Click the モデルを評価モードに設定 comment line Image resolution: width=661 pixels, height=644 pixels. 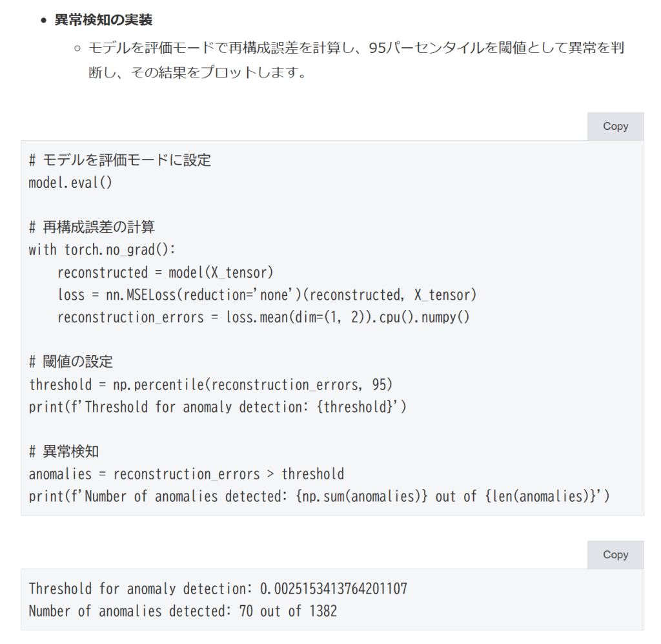coord(120,160)
